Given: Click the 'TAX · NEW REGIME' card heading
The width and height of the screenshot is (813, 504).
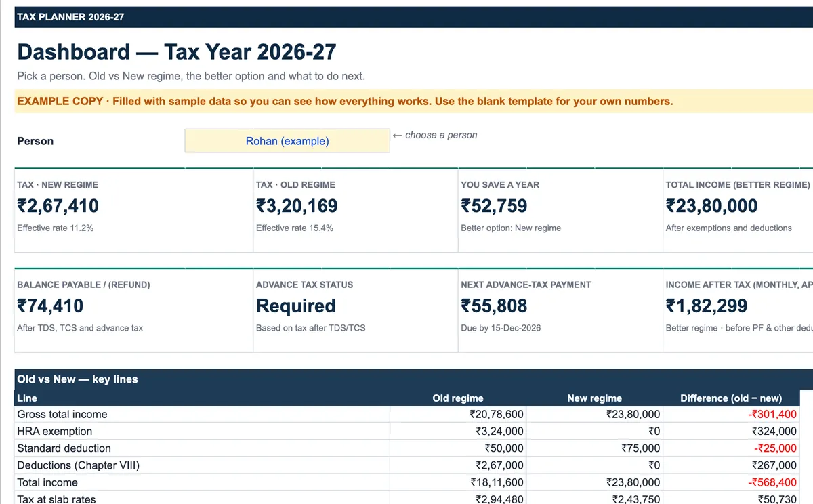Looking at the screenshot, I should (58, 184).
